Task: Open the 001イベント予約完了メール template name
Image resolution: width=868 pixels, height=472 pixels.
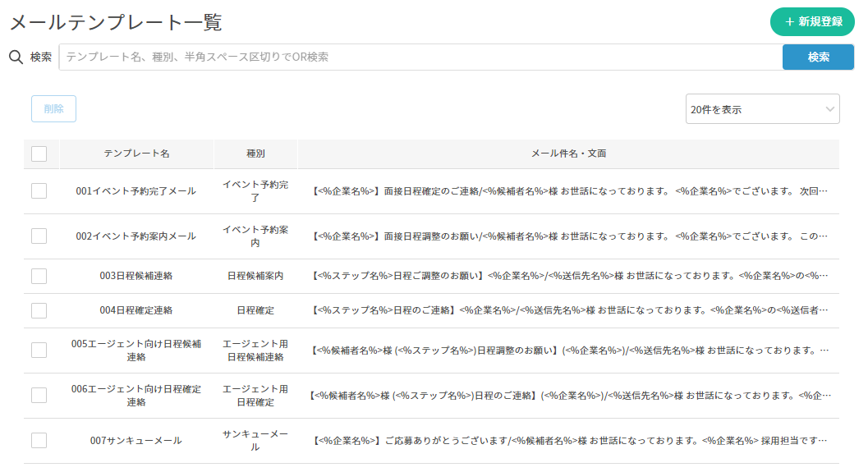Action: point(136,191)
